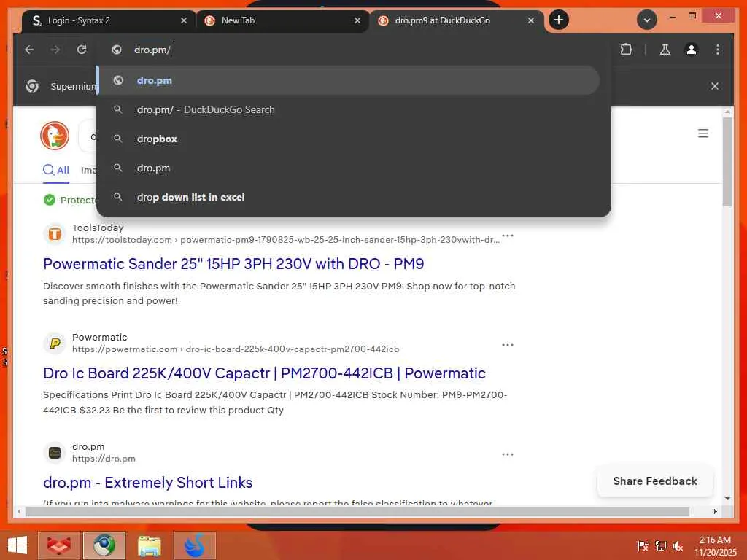Click the Share Feedback button
This screenshot has width=747, height=560.
coord(655,481)
